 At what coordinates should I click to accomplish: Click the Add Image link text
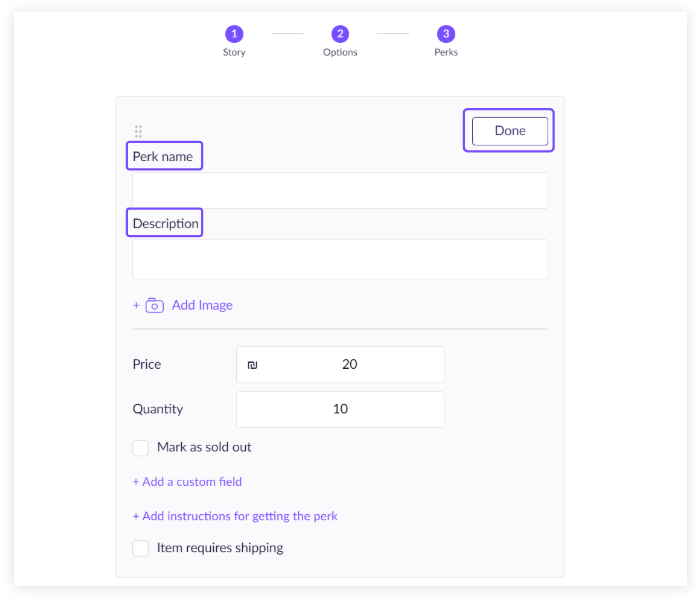[x=202, y=306]
